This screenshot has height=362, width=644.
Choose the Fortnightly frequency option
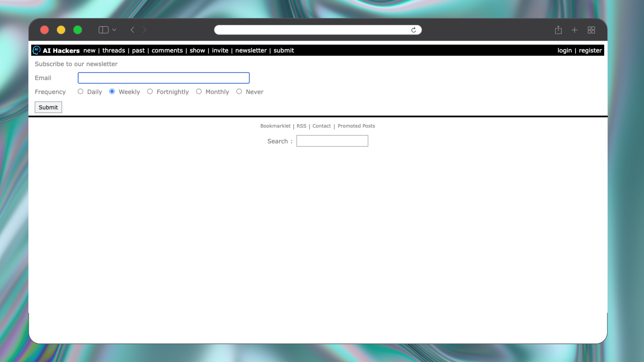coord(150,92)
